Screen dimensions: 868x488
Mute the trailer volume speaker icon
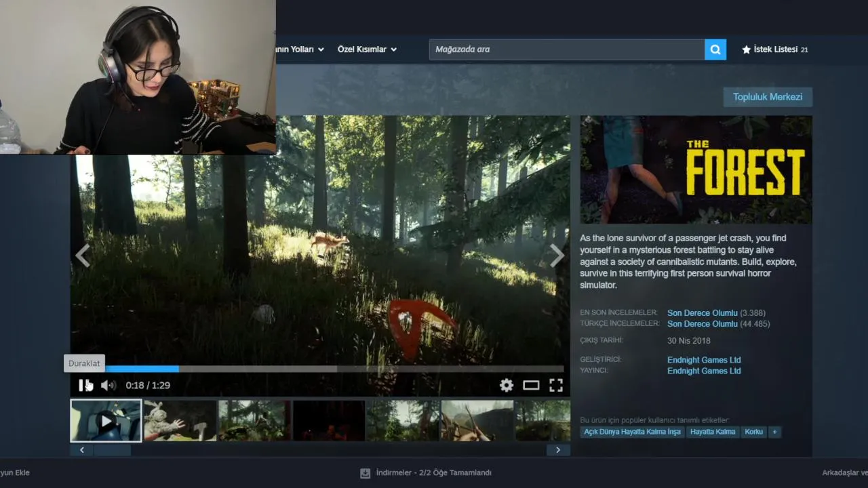click(108, 385)
